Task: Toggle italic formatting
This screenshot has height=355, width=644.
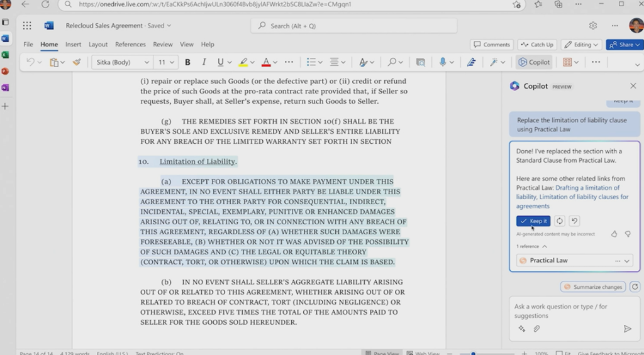Action: coord(204,62)
